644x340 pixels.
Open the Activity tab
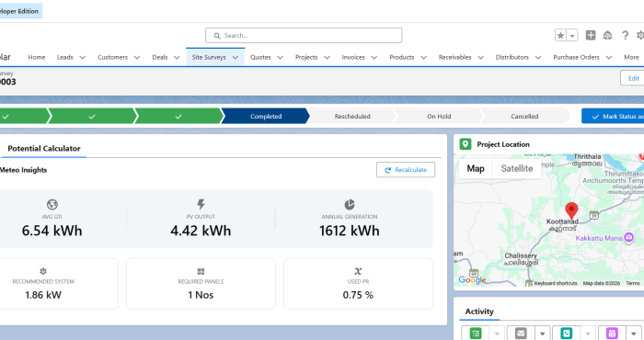click(x=479, y=312)
